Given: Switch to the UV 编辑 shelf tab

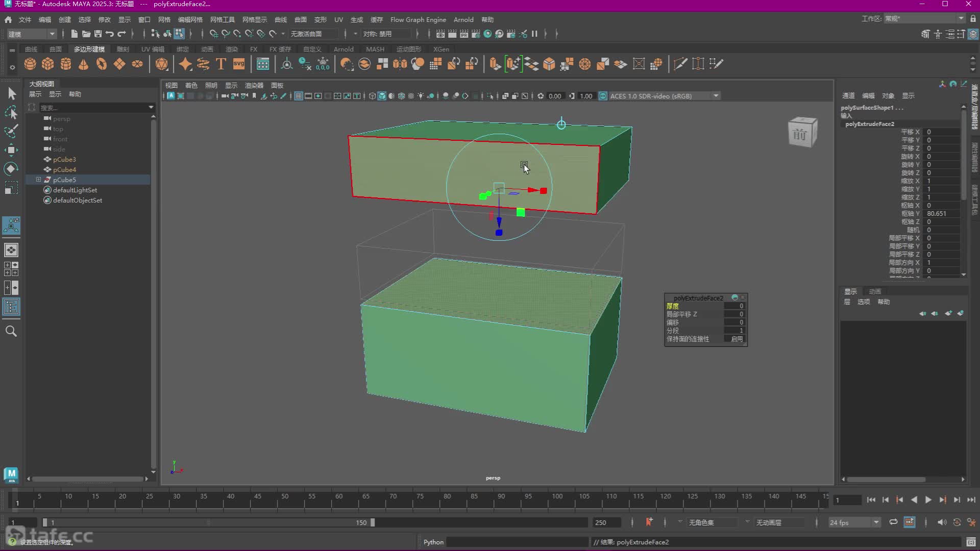Looking at the screenshot, I should pos(153,49).
